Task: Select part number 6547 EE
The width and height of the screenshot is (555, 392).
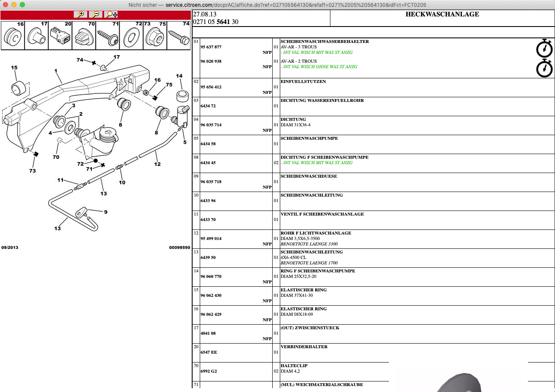Action: [x=209, y=352]
